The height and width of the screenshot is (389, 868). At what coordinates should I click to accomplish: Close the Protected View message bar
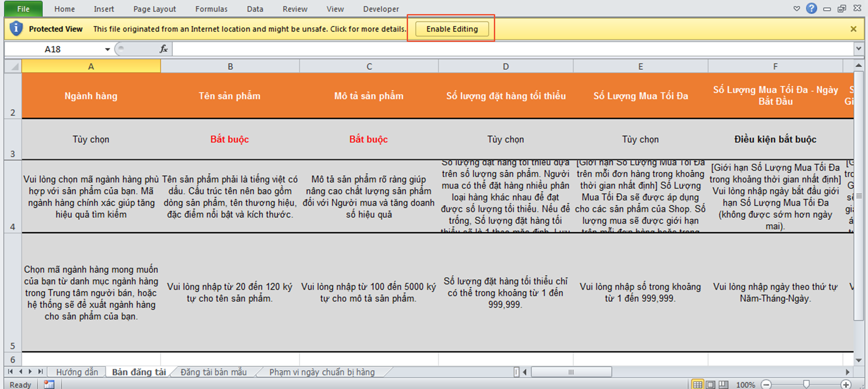click(853, 29)
